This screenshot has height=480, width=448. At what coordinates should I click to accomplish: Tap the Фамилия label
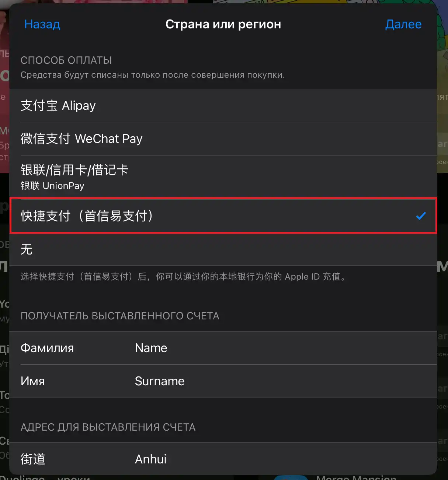point(47,348)
